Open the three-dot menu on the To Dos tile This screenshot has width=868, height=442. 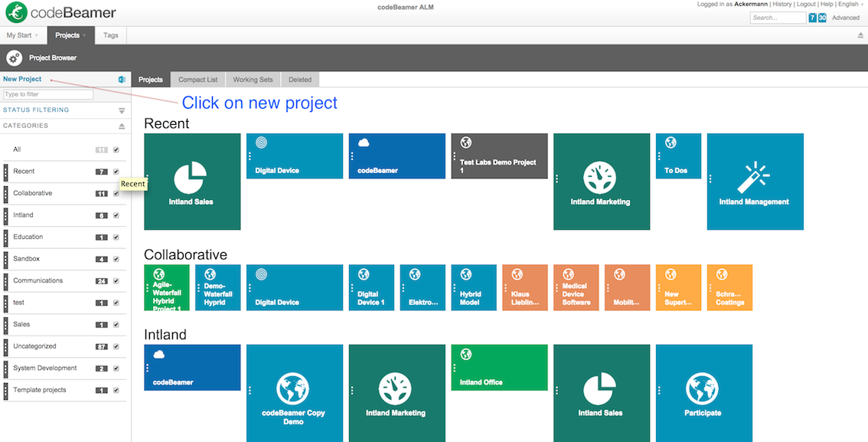[659, 157]
